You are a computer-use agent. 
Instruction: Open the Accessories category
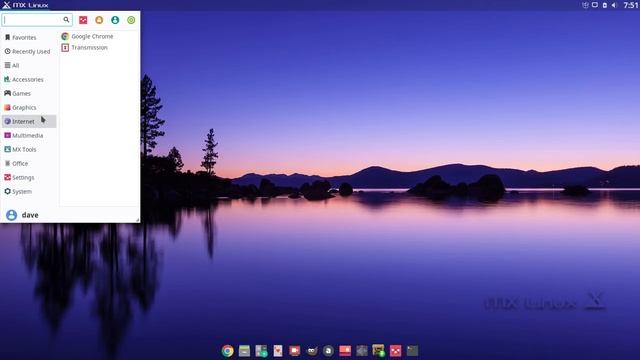(x=29, y=80)
